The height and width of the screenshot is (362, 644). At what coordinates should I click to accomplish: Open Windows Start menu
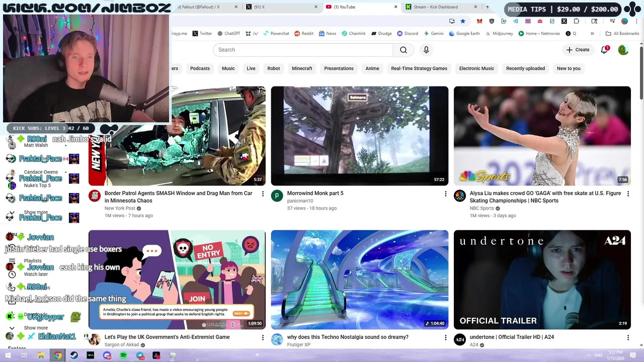(x=8, y=355)
